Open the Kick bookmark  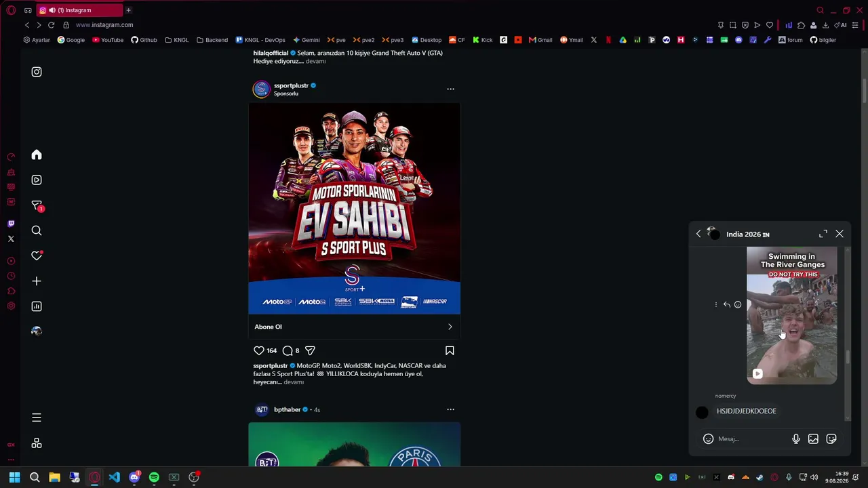pos(483,40)
